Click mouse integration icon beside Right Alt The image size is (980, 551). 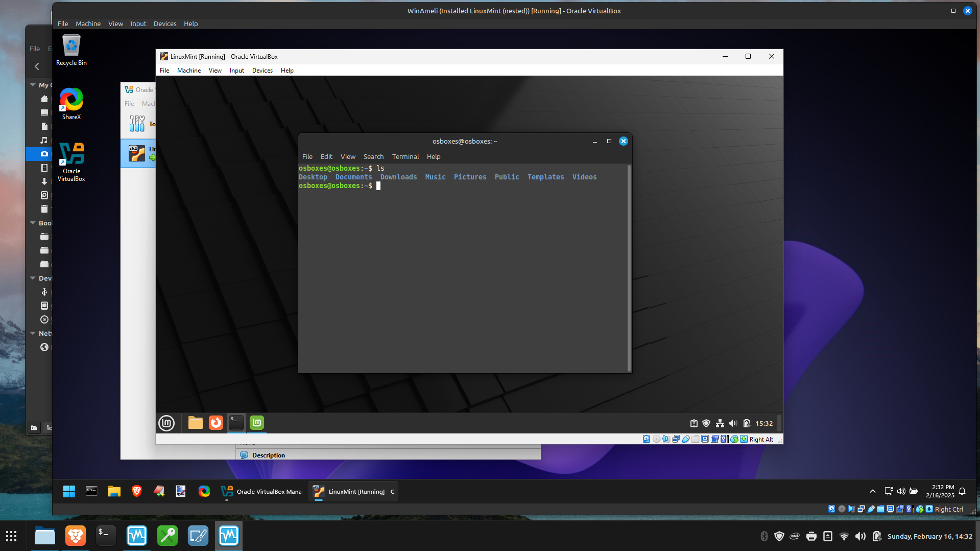point(734,439)
